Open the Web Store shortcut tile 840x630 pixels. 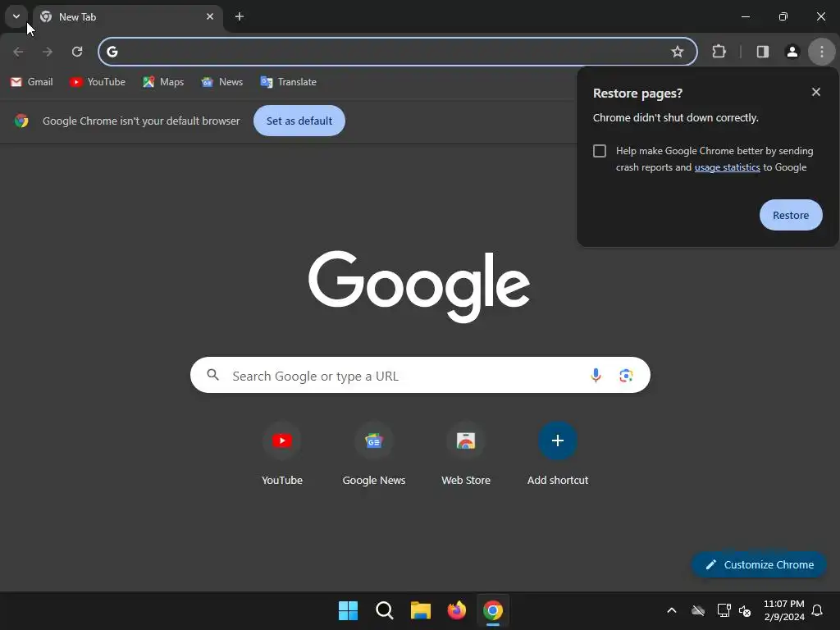(x=466, y=454)
